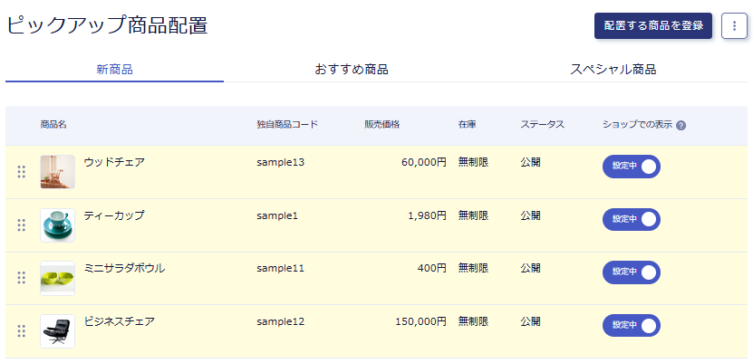Viewport: 753px width, 363px height.
Task: Click the ウッドチェア product name
Action: [x=114, y=162]
